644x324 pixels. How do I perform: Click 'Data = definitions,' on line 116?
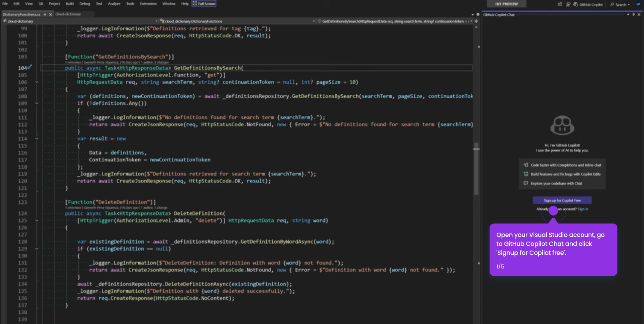point(118,153)
